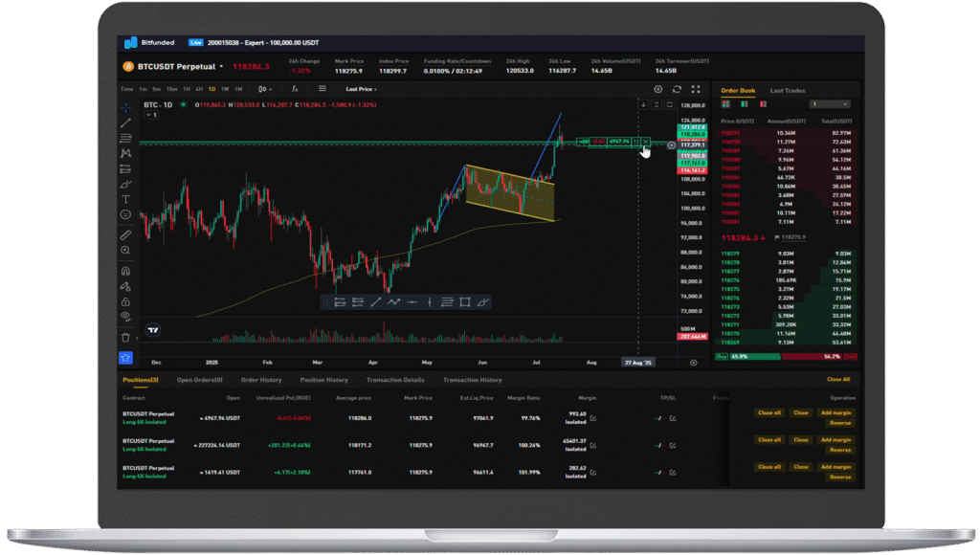The image size is (980, 555).
Task: Open the Last Price dropdown
Action: point(361,89)
